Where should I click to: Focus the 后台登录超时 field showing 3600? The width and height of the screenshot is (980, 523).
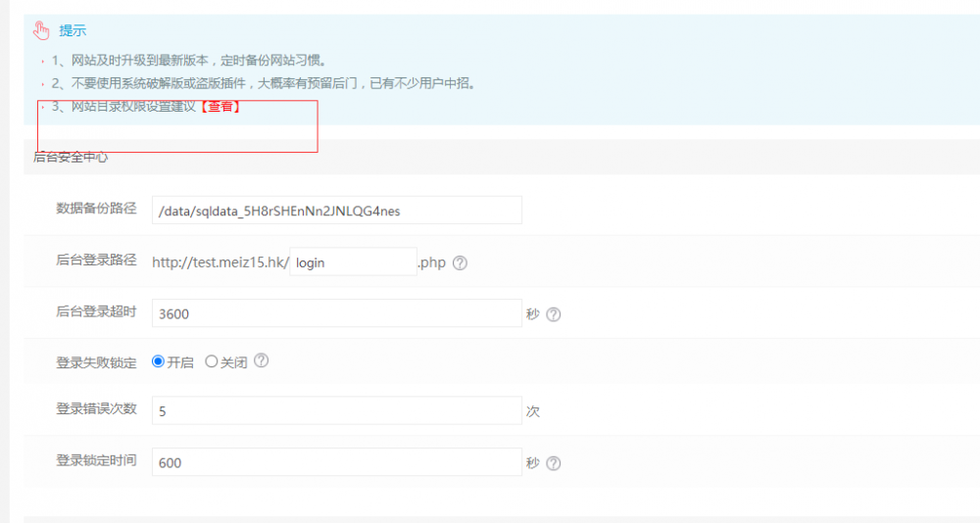(x=337, y=313)
